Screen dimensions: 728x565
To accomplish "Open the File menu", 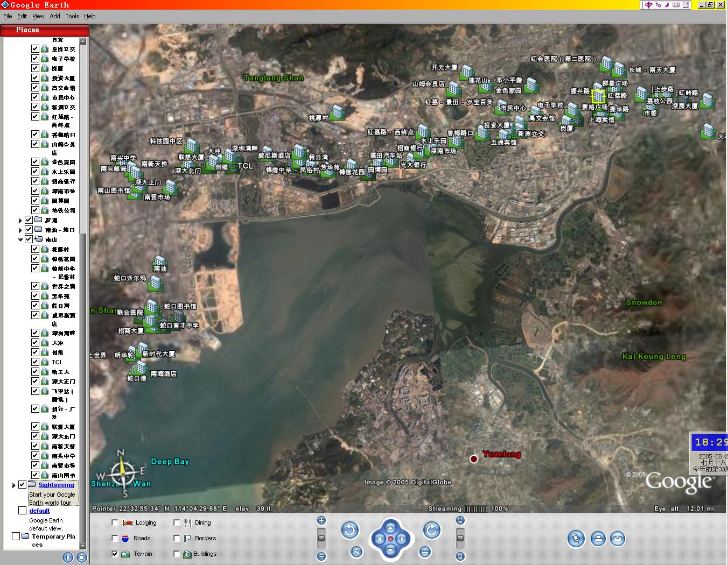I will [8, 16].
